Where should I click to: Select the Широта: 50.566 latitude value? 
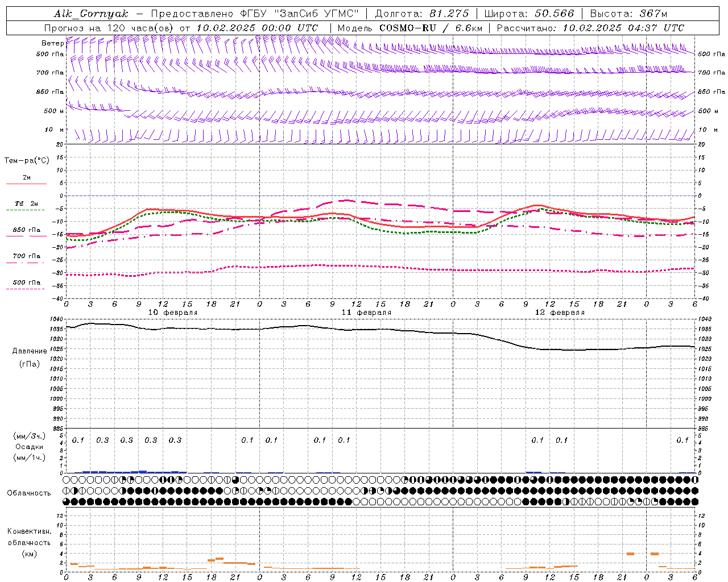tap(530, 14)
